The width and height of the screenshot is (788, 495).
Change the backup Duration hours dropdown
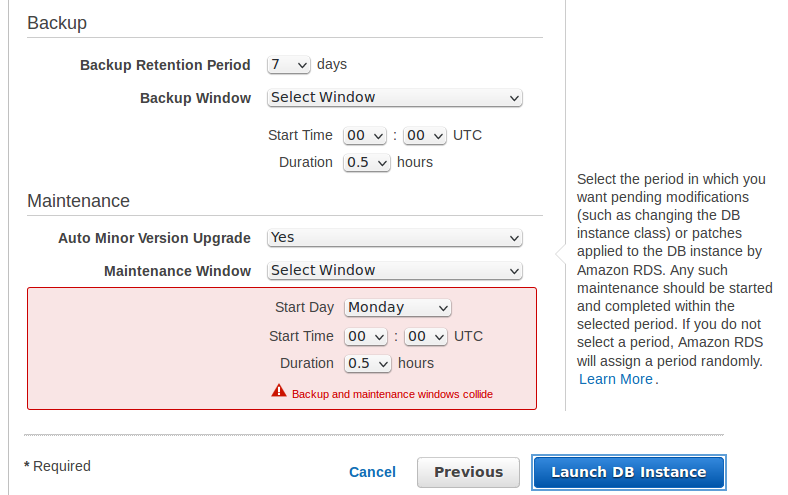pyautogui.click(x=367, y=163)
